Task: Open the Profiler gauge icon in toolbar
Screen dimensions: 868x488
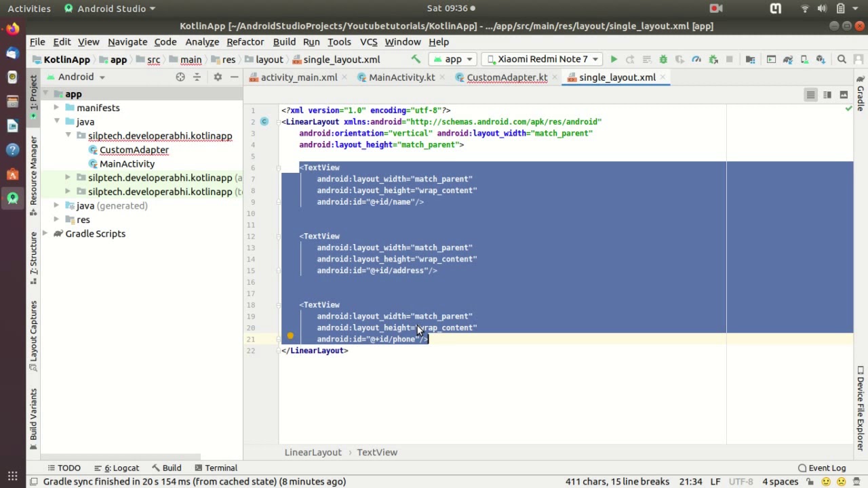Action: click(696, 59)
